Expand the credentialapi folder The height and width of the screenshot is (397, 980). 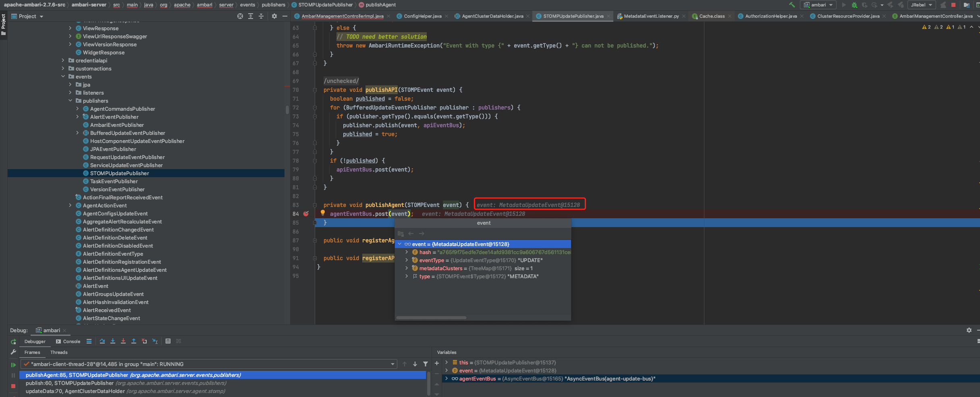click(x=63, y=60)
